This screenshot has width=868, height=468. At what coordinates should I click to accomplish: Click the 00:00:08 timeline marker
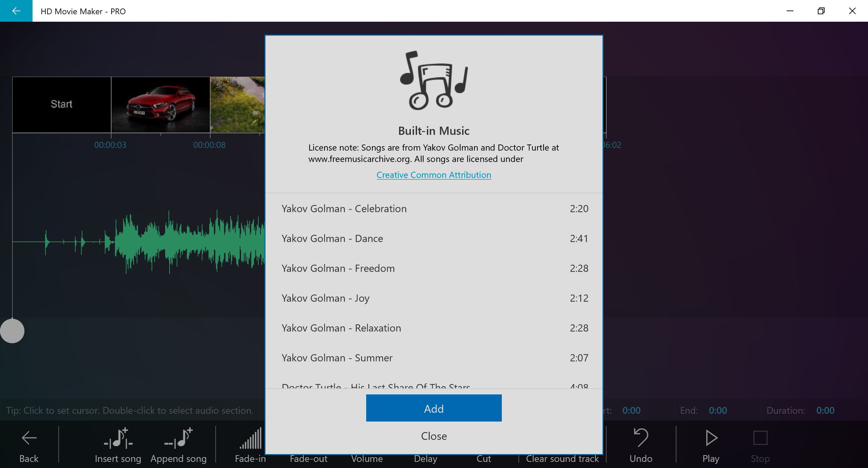(209, 145)
